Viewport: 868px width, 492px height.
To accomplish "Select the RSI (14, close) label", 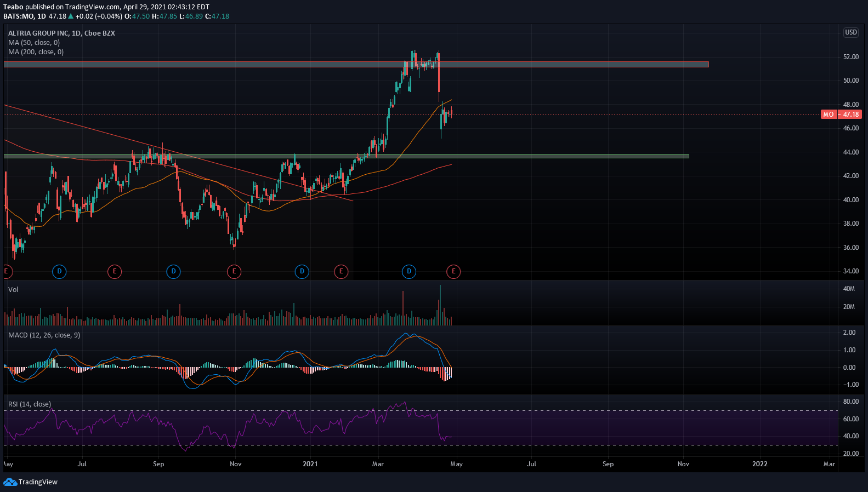I will coord(30,404).
